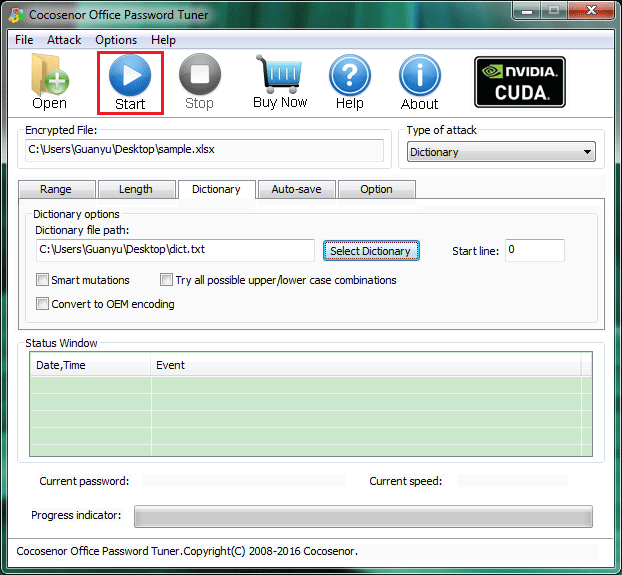Open Help with the question mark icon
This screenshot has height=575, width=622.
[x=349, y=82]
